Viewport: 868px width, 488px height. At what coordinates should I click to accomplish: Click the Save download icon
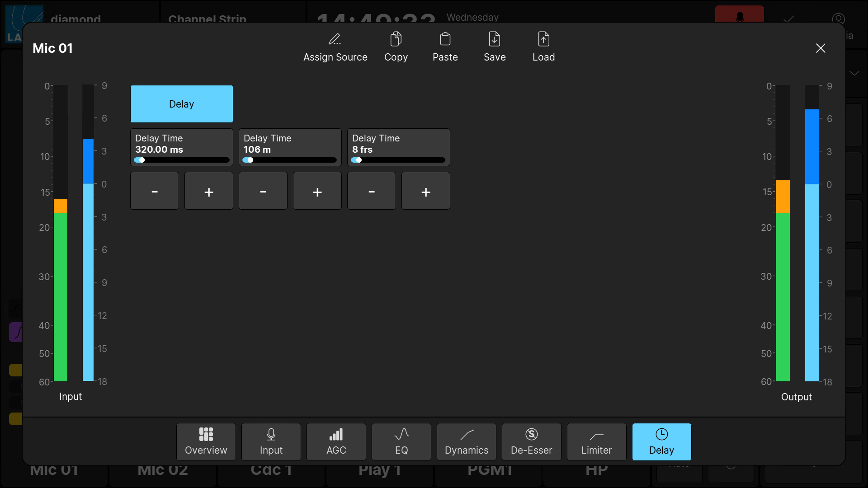pyautogui.click(x=495, y=39)
